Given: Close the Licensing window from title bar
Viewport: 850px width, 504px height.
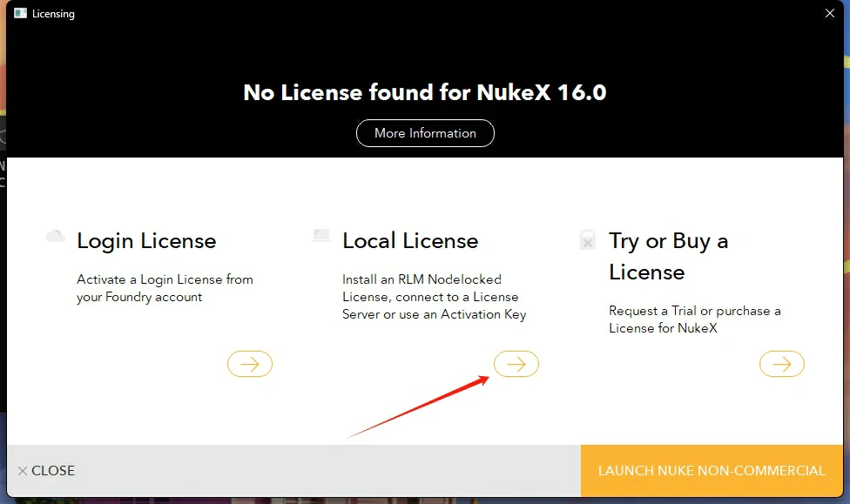Looking at the screenshot, I should coord(829,13).
